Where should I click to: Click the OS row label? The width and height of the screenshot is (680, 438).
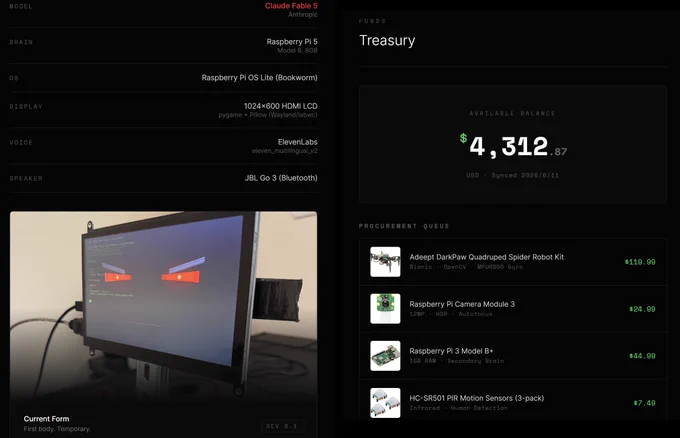[14, 78]
